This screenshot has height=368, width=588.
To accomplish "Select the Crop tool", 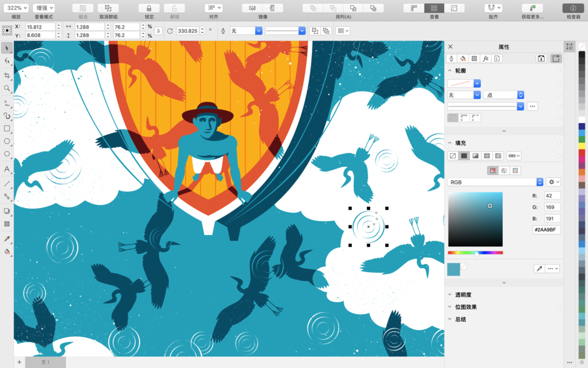I will coord(7,75).
